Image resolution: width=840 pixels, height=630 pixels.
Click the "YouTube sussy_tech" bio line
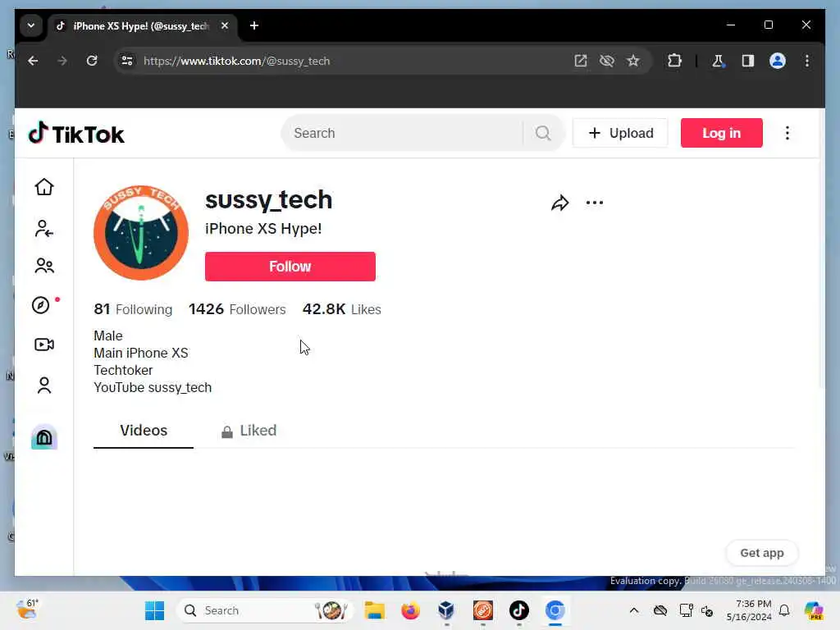tap(153, 387)
